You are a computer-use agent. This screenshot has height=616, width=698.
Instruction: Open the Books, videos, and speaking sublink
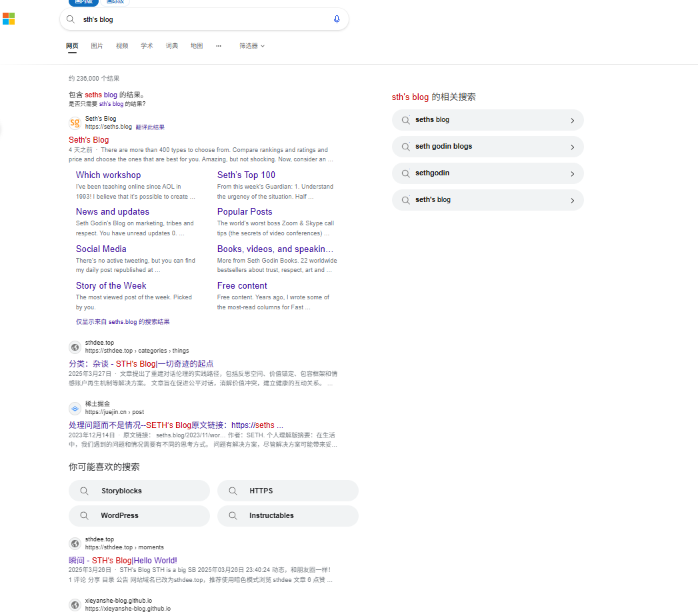coord(275,249)
